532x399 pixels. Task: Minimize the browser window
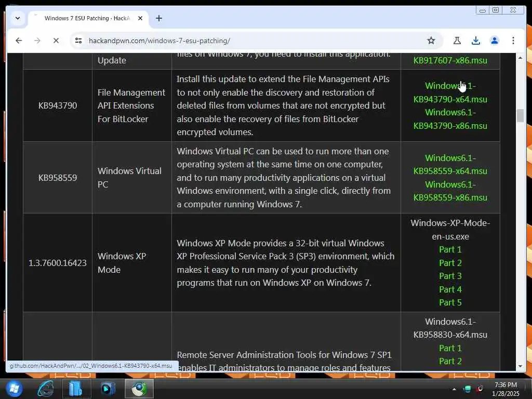click(x=483, y=10)
